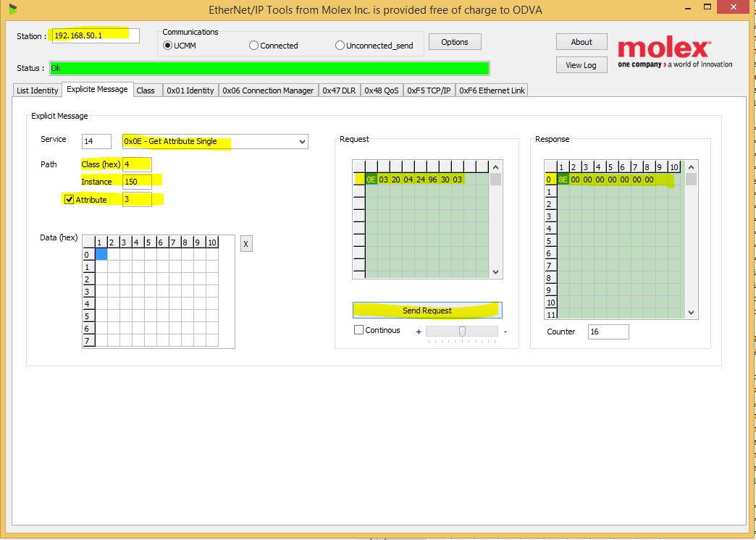756x540 pixels.
Task: Click Response grid scroll down arrow
Action: [691, 313]
